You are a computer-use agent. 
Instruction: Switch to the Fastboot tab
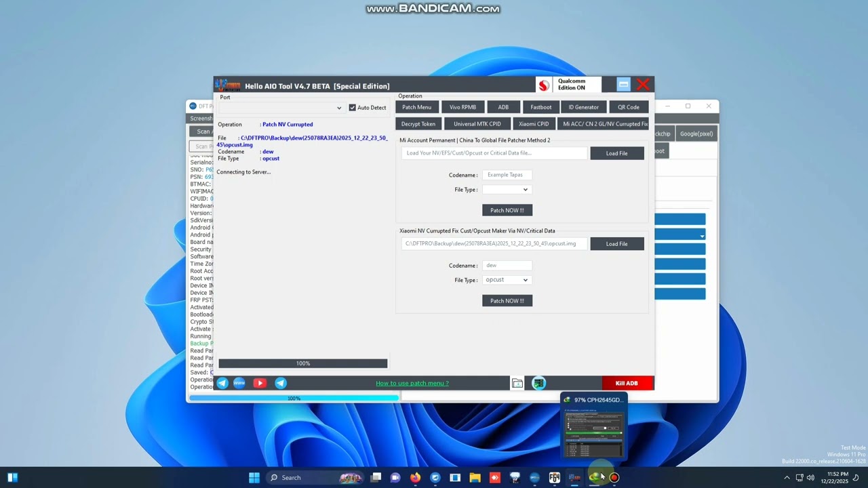541,107
